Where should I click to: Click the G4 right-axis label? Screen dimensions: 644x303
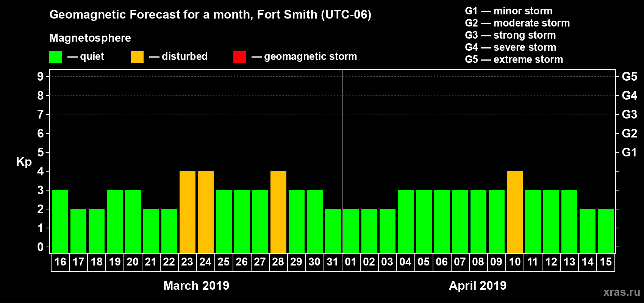pyautogui.click(x=630, y=95)
